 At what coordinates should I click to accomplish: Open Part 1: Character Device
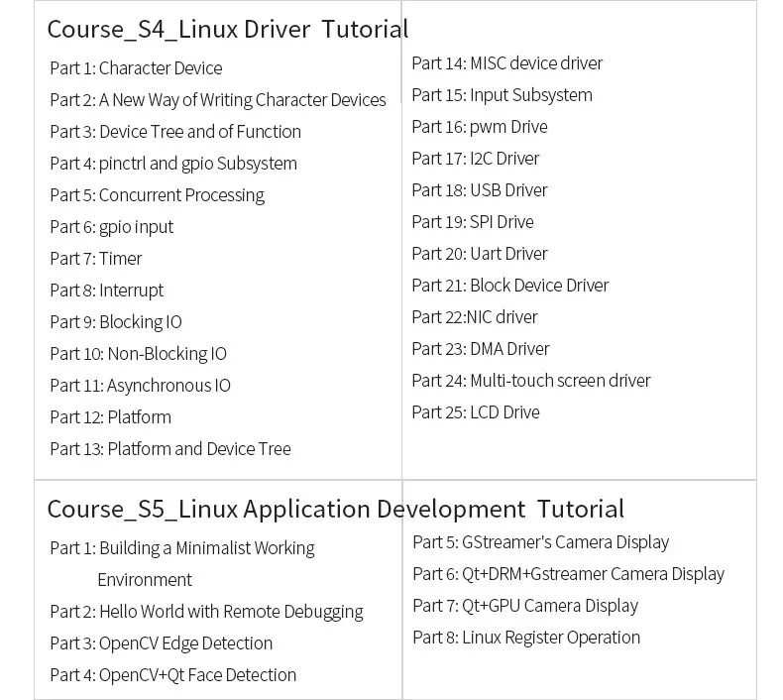point(136,68)
